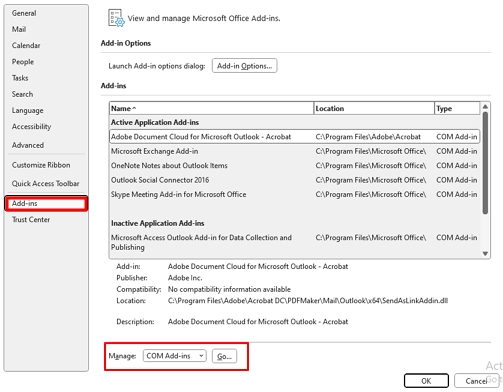Click the Adobe Acrobat location cell

(x=368, y=137)
